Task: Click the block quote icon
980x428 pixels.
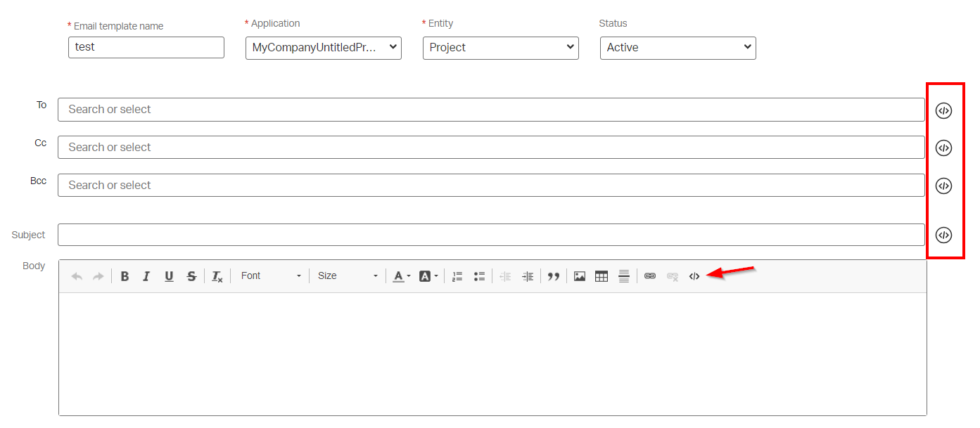Action: point(554,276)
